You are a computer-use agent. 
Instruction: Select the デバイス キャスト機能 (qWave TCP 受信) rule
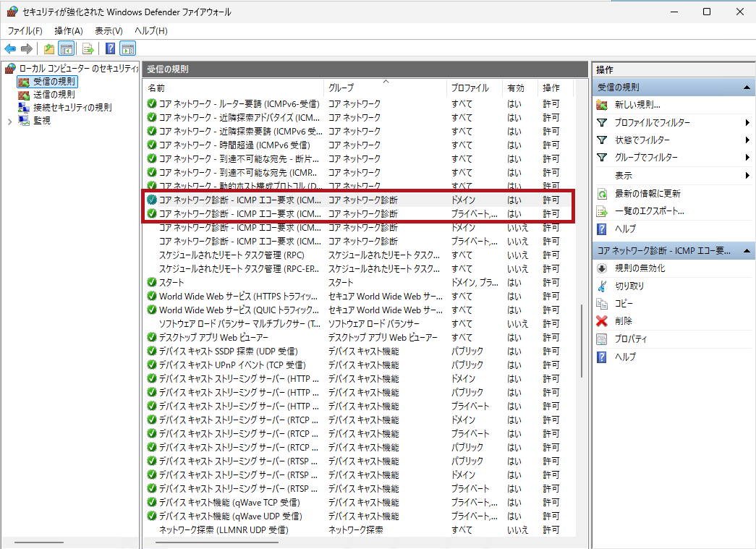coord(360,502)
